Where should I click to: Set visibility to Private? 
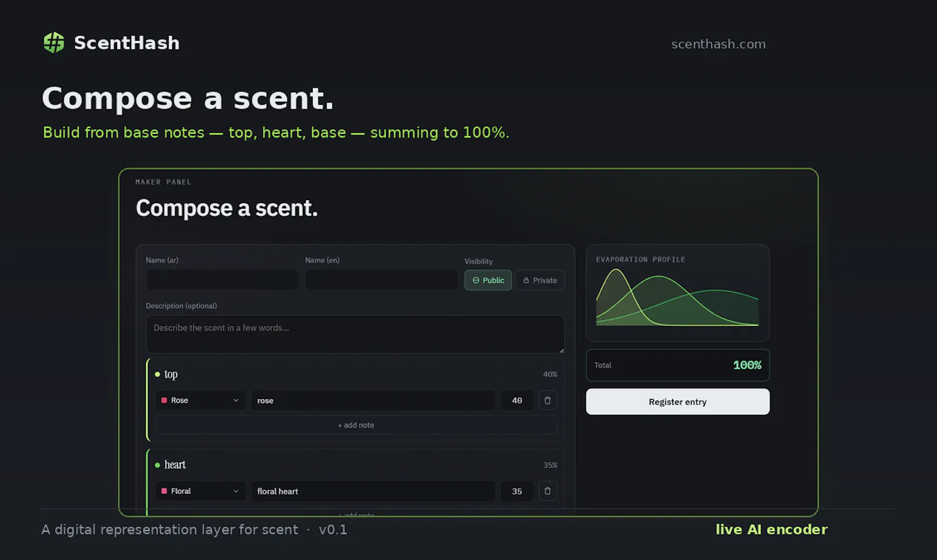tap(540, 280)
